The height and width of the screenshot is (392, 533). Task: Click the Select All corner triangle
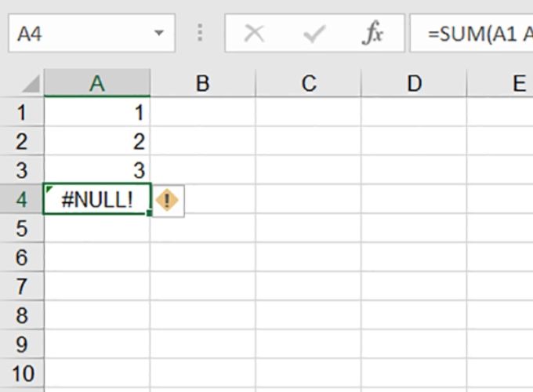click(x=31, y=84)
